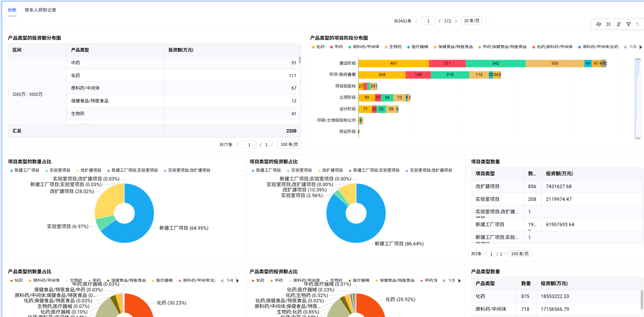Click the 数量 header in 产品类型数量 table
The width and height of the screenshot is (644, 317).
pos(527,284)
